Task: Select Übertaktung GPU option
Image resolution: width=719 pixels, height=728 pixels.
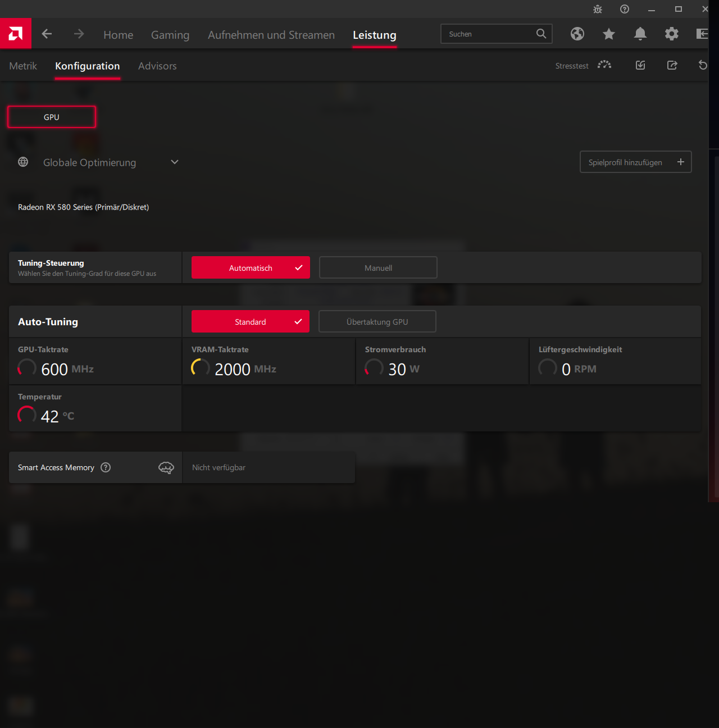Action: point(377,322)
